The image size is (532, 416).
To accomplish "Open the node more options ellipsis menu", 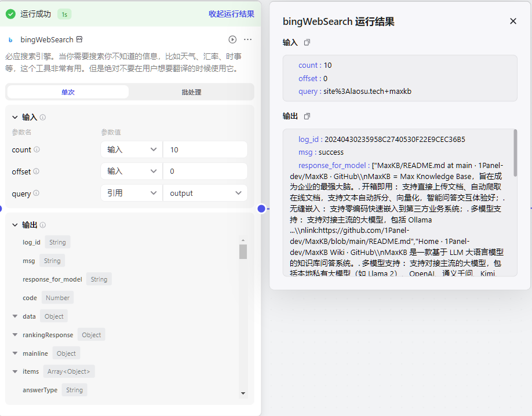I will [x=247, y=39].
